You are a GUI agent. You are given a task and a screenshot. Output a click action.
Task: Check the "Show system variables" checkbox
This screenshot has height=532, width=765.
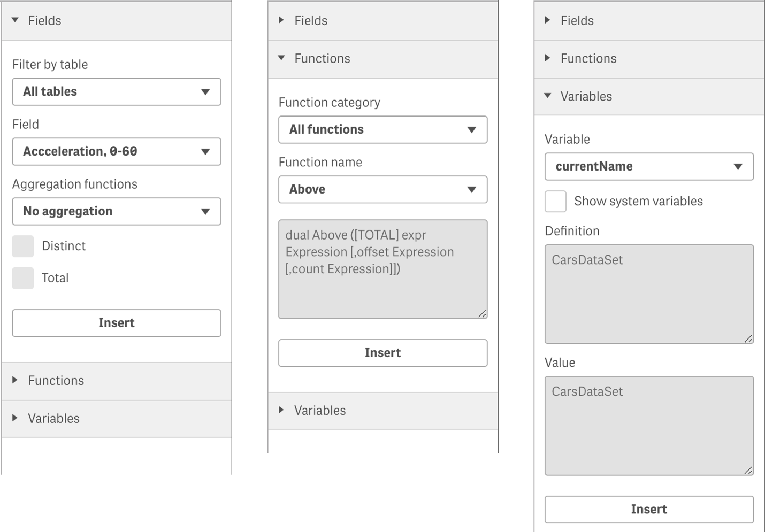tap(555, 201)
